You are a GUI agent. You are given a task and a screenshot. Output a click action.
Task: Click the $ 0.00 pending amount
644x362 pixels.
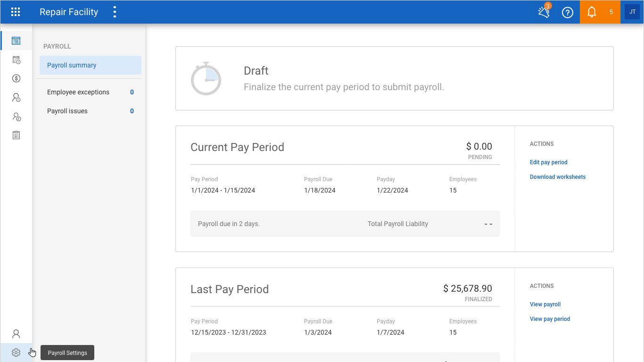[479, 146]
